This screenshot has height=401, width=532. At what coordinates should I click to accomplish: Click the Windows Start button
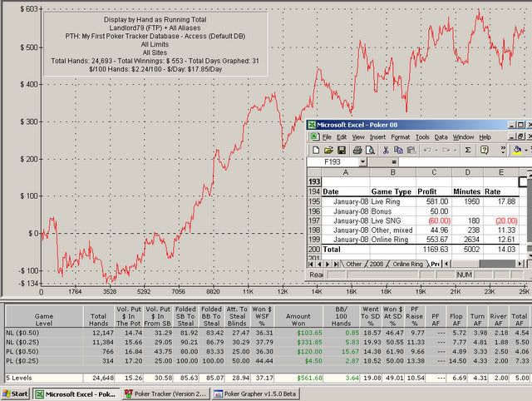[x=15, y=394]
